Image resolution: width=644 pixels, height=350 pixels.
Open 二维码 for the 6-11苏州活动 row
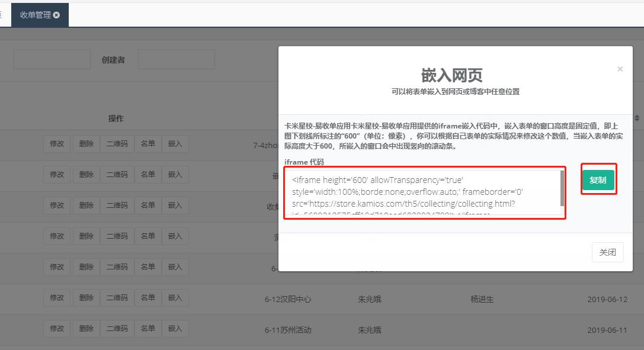pos(117,329)
